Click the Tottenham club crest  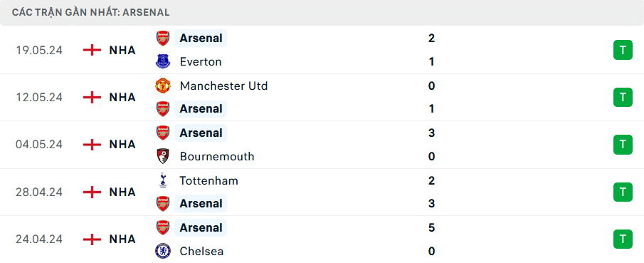click(163, 180)
